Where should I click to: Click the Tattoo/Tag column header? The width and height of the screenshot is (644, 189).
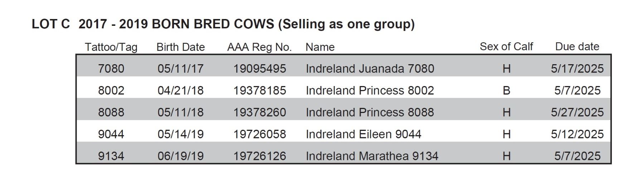pos(111,47)
